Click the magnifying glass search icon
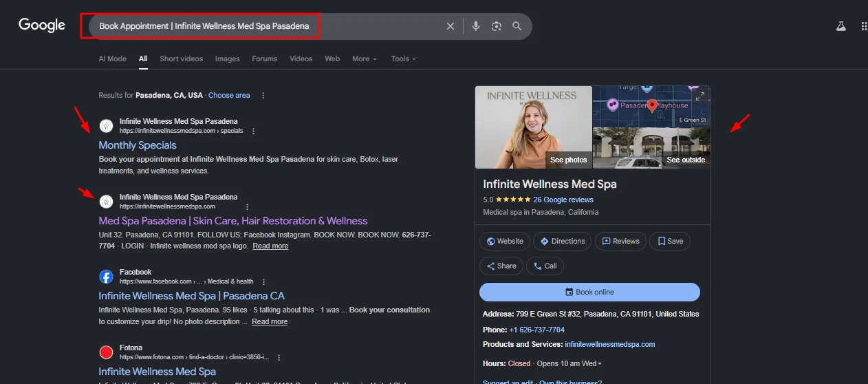Viewport: 868px width, 384px height. point(517,26)
